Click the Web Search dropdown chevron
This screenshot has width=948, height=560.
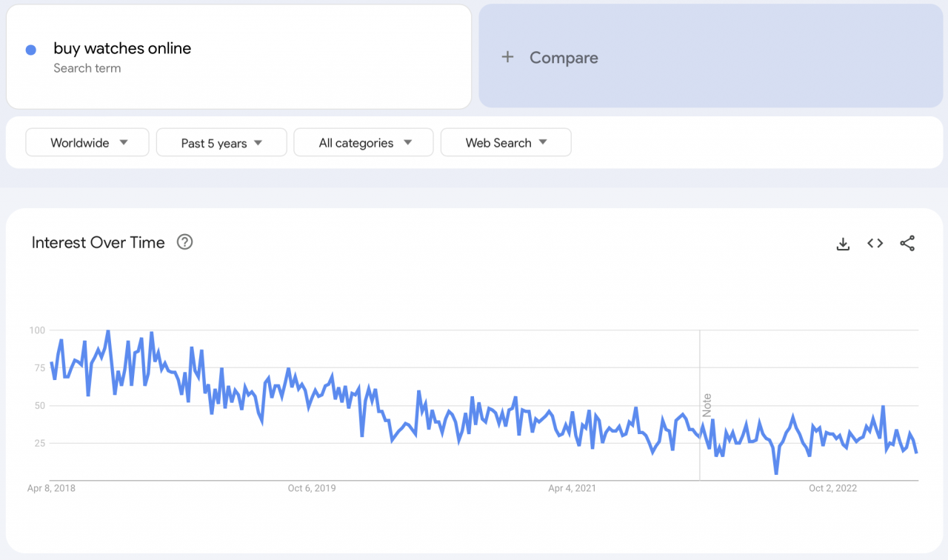coord(544,142)
